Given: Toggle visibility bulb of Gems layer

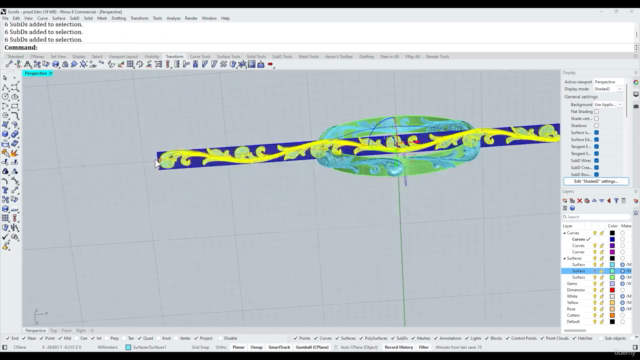Looking at the screenshot, I should [x=595, y=284].
